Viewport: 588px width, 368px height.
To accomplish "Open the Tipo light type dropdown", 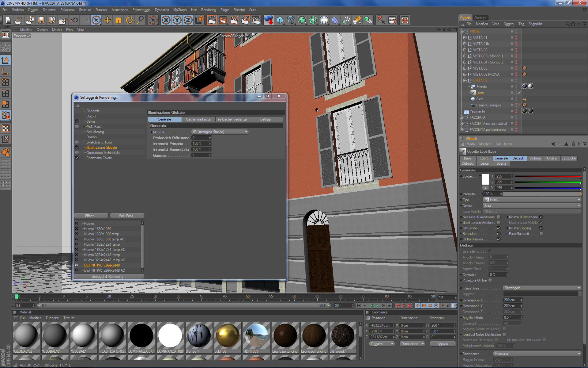I will pos(532,200).
